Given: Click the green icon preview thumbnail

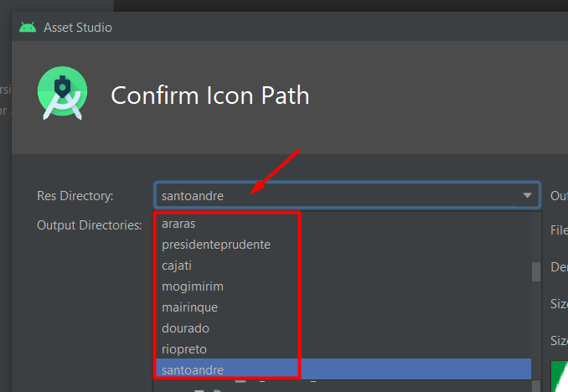Looking at the screenshot, I should [x=559, y=374].
